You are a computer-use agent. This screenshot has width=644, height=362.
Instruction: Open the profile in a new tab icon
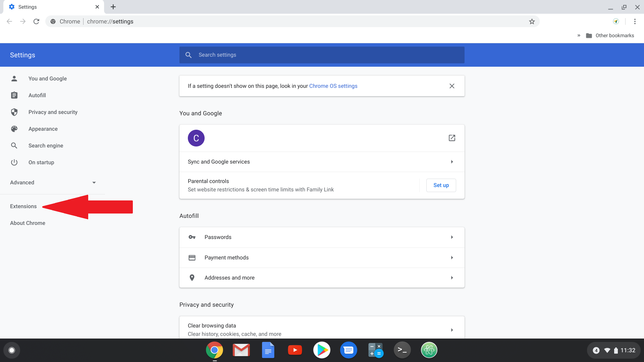(x=452, y=138)
